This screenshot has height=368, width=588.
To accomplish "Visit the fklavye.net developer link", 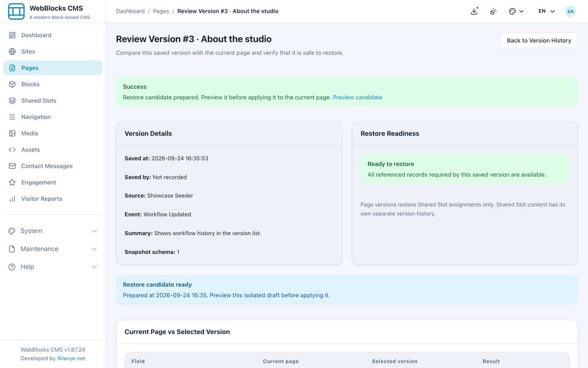I will point(71,358).
